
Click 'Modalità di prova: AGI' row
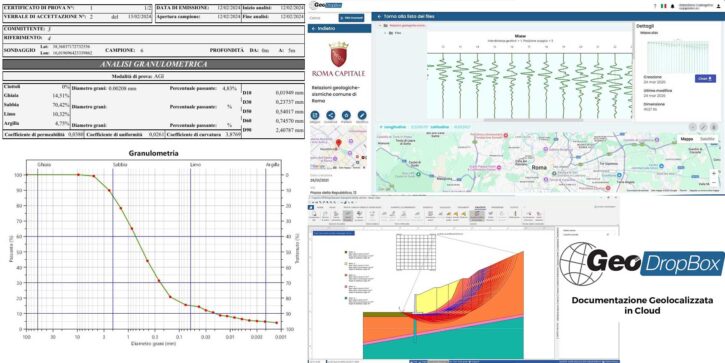pyautogui.click(x=154, y=77)
